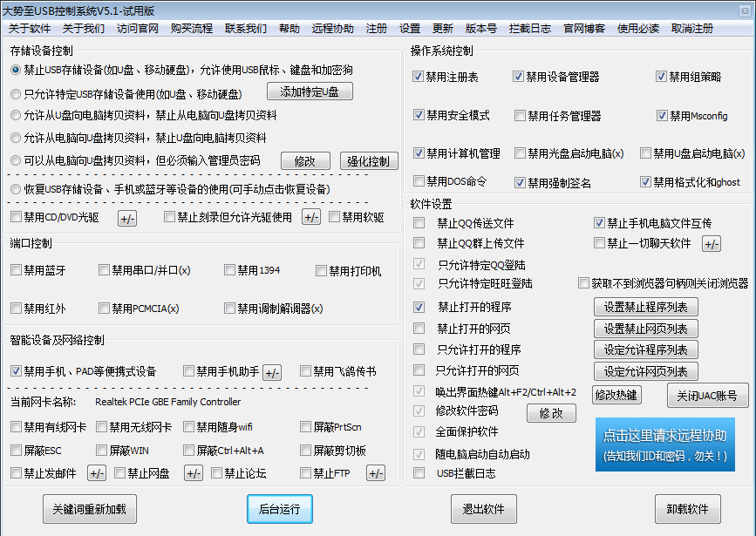Screen dimensions: 756x536
Task: Expand +/- options next to 禁止FTP
Action: (x=375, y=473)
